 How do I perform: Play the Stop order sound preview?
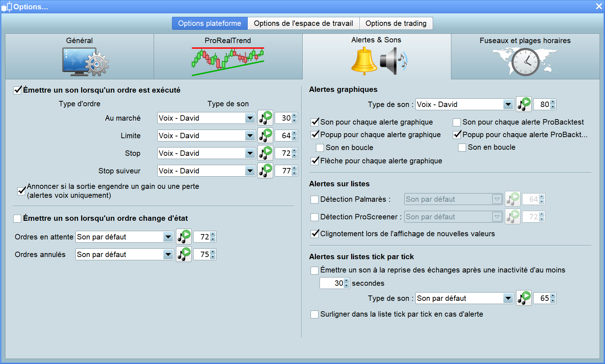pyautogui.click(x=265, y=153)
